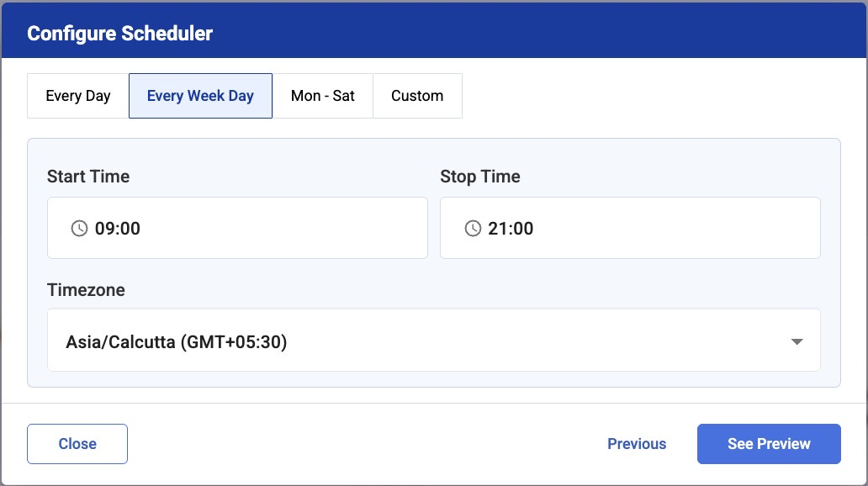Click the Stop Time label
This screenshot has width=868, height=486.
coord(480,177)
